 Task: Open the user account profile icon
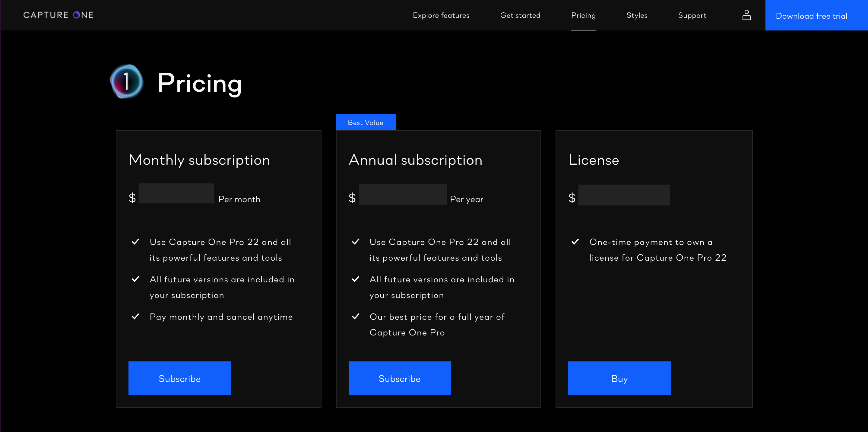click(746, 15)
